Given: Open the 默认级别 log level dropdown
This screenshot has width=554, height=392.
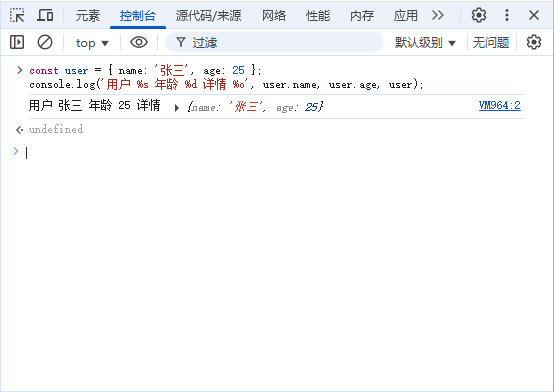Looking at the screenshot, I should [x=425, y=43].
